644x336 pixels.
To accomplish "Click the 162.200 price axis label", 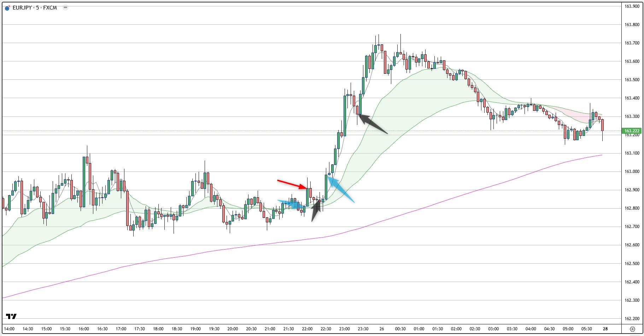I will click(x=632, y=318).
